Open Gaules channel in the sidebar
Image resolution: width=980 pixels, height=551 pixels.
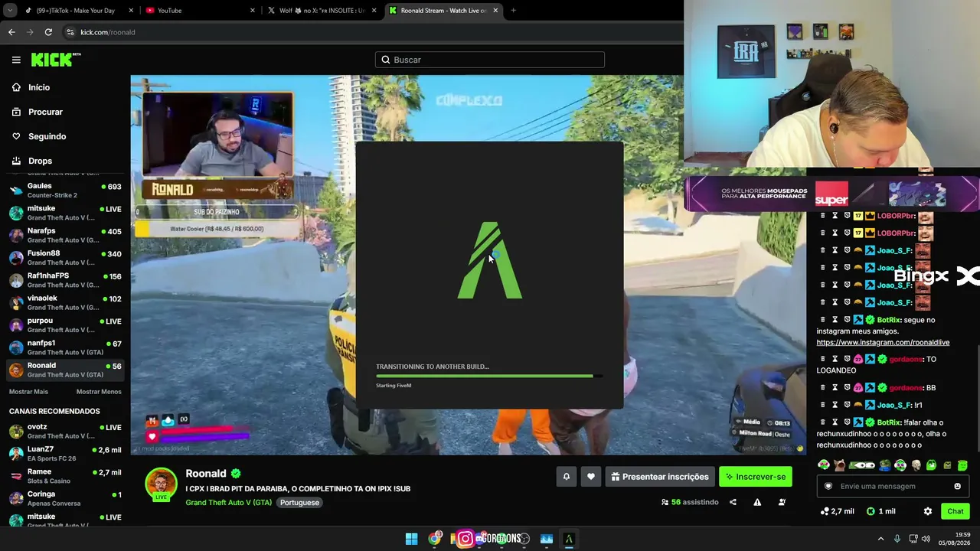pos(65,191)
